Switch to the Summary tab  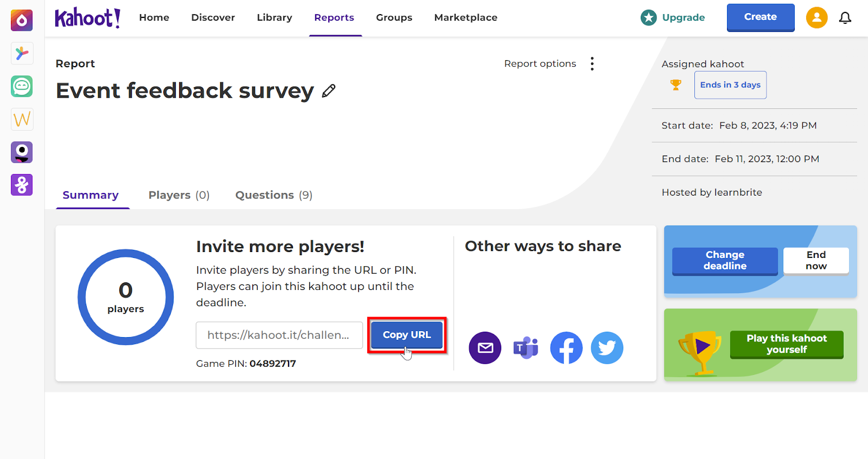pyautogui.click(x=91, y=195)
